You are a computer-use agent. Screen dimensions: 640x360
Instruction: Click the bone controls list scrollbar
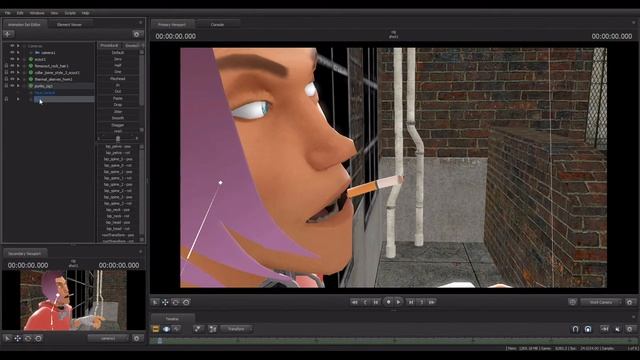click(142, 192)
